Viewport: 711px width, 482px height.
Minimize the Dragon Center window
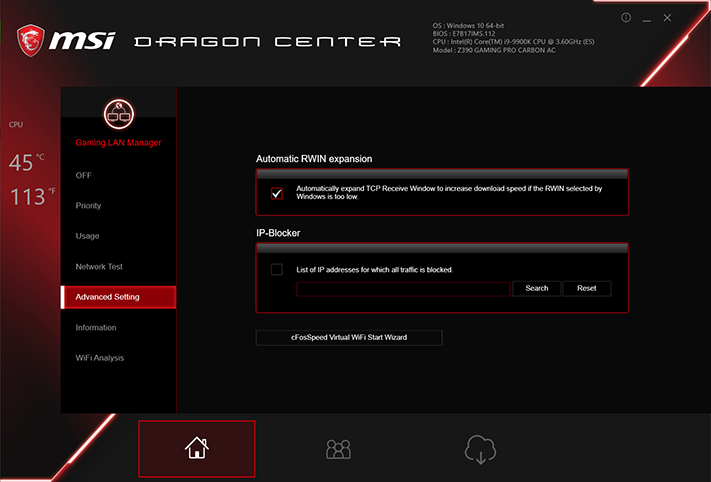tap(647, 19)
